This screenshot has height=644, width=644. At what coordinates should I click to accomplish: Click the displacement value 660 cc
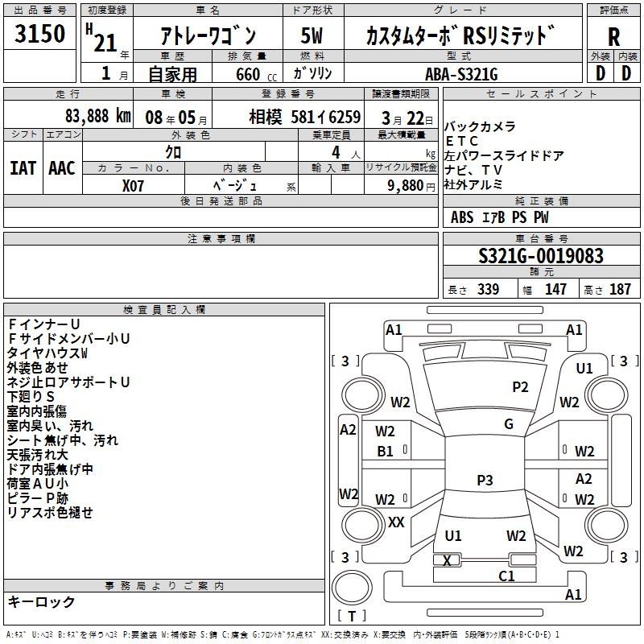256,74
